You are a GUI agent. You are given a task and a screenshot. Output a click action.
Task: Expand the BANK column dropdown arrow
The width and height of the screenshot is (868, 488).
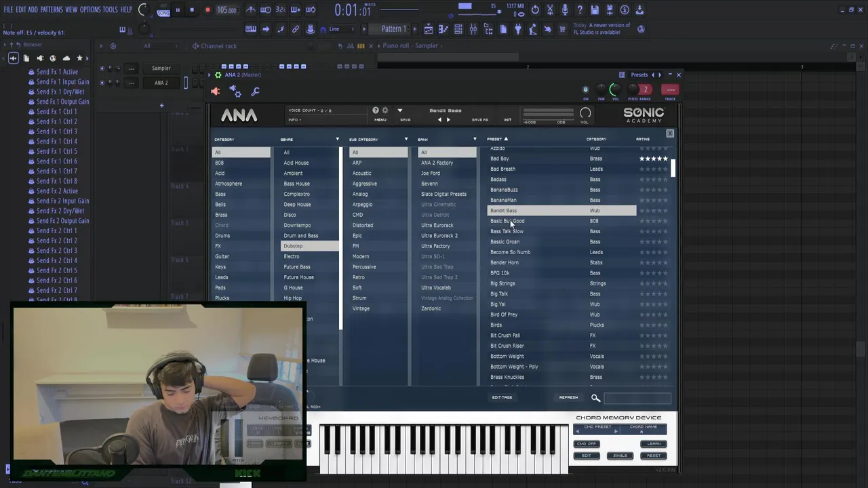pos(475,140)
